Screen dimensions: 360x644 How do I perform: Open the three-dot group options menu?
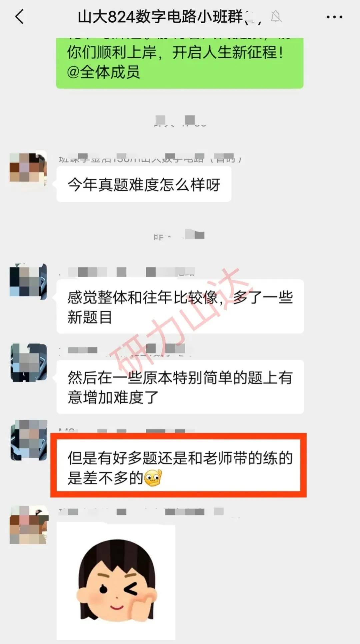coord(334,17)
